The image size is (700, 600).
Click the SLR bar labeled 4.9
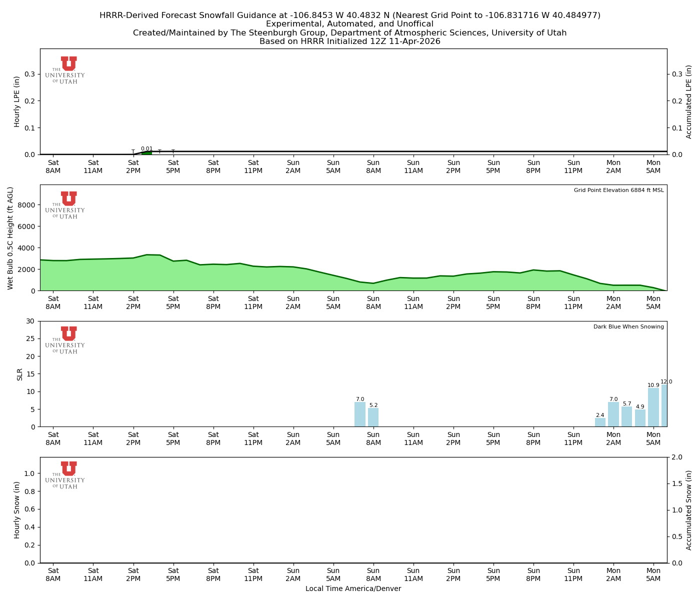tap(640, 418)
